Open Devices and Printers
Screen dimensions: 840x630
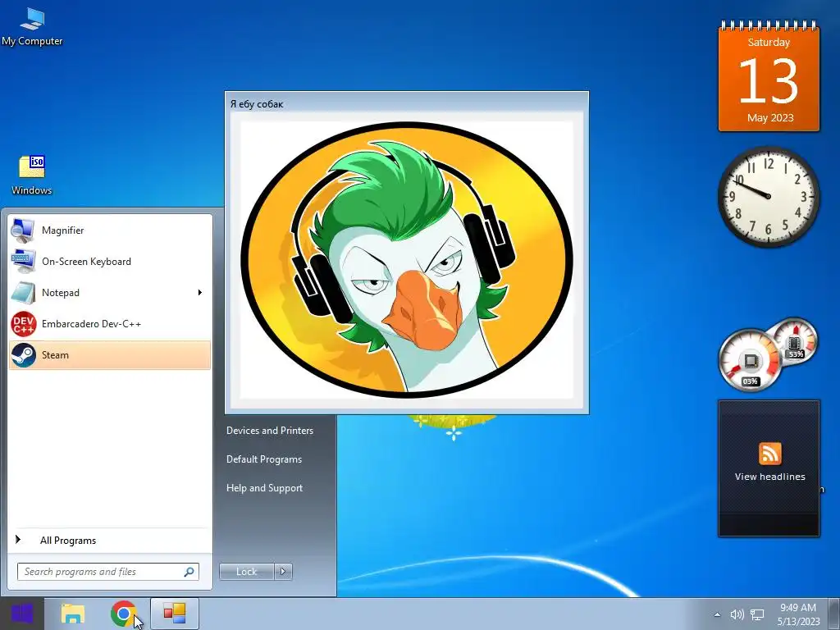(x=270, y=430)
